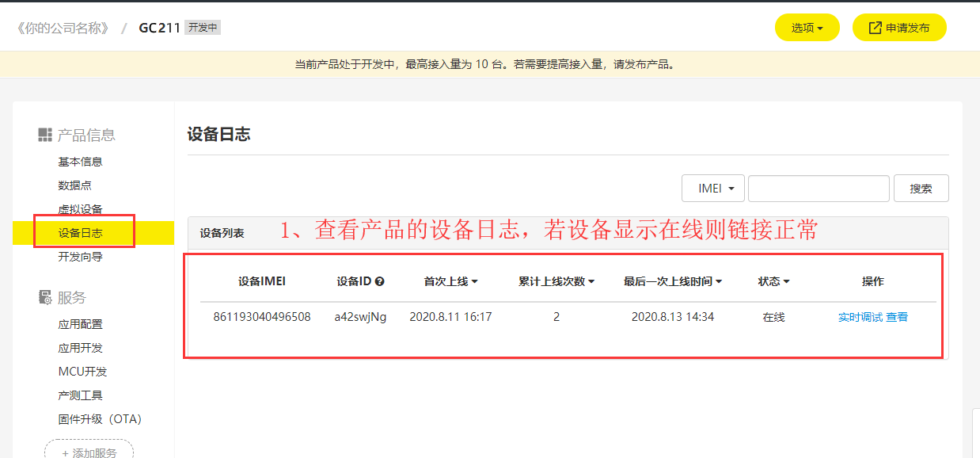
Task: Open 实时调试 for the device
Action: pyautogui.click(x=860, y=317)
